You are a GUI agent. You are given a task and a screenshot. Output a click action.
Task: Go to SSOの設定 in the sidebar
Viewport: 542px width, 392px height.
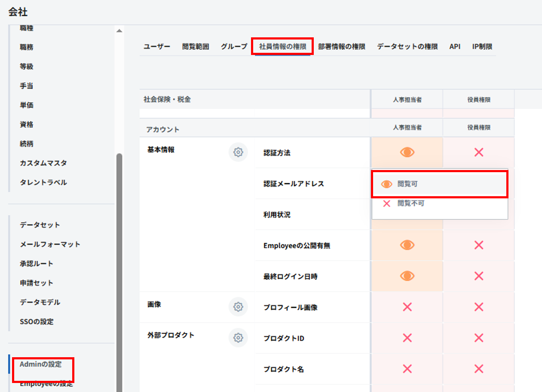tap(37, 322)
